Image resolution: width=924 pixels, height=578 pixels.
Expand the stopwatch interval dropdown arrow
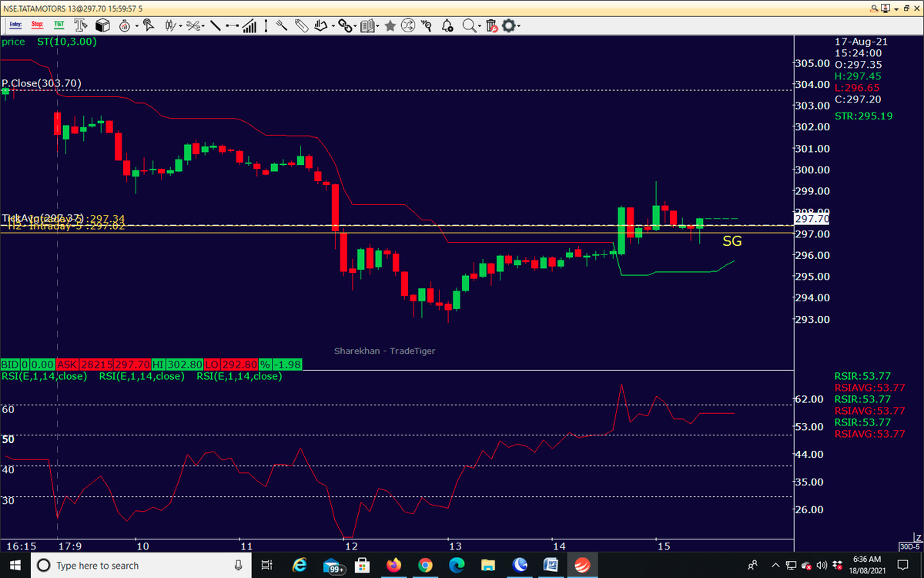pyautogui.click(x=136, y=25)
